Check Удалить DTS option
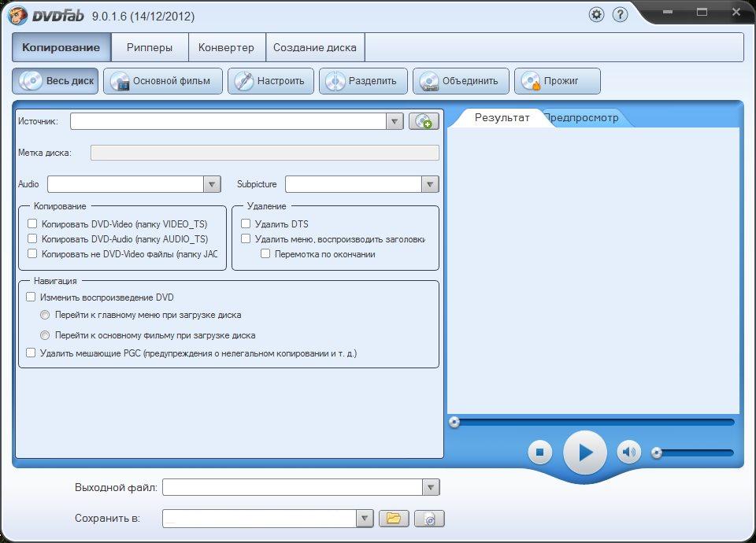The width and height of the screenshot is (756, 543). [x=246, y=223]
